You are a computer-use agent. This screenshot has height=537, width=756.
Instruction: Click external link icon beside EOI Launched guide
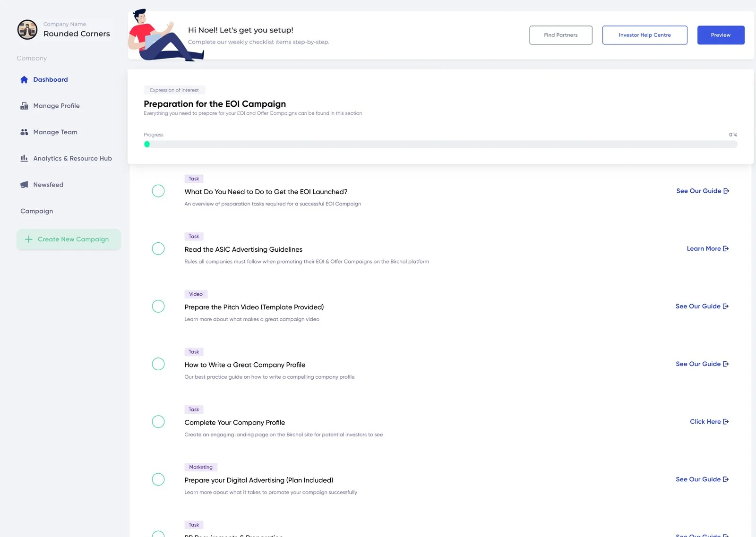pos(726,191)
